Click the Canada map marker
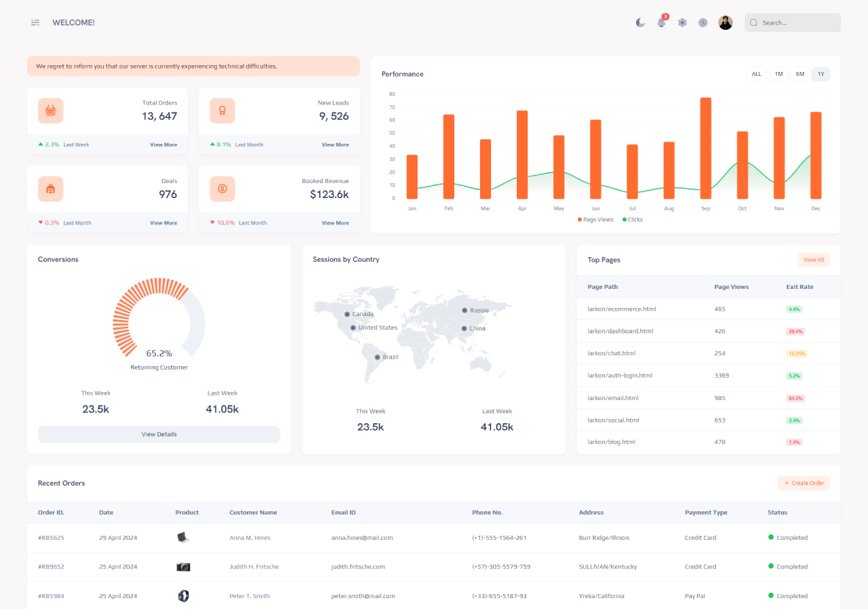868x609 pixels. (x=347, y=314)
